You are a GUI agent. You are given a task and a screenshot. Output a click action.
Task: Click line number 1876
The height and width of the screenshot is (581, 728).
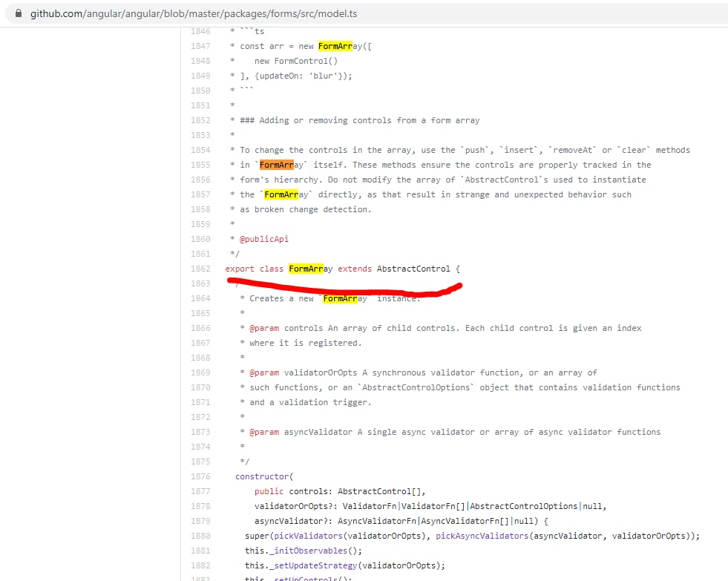pyautogui.click(x=200, y=476)
